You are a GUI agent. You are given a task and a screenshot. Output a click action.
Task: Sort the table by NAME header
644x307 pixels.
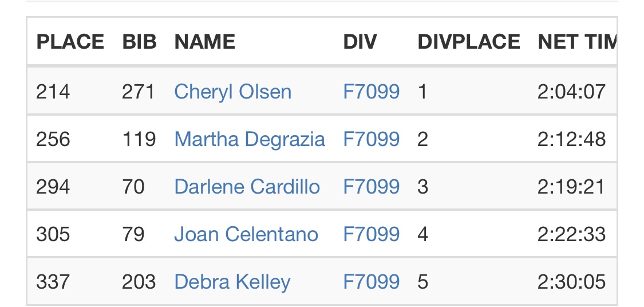click(204, 42)
